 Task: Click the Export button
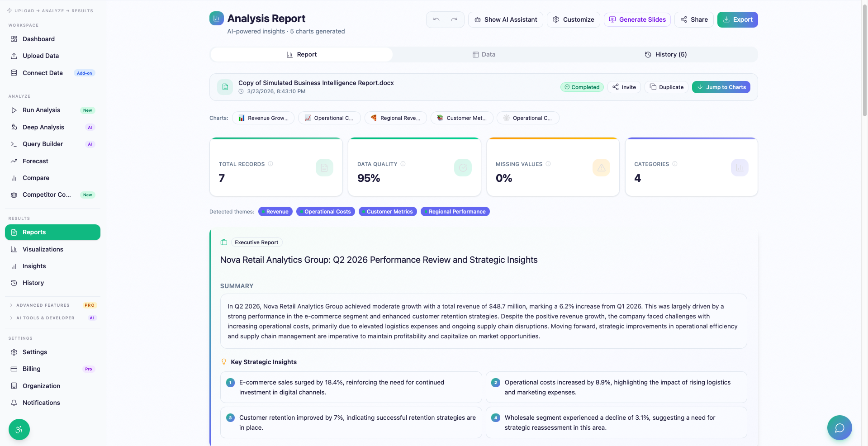tap(738, 19)
